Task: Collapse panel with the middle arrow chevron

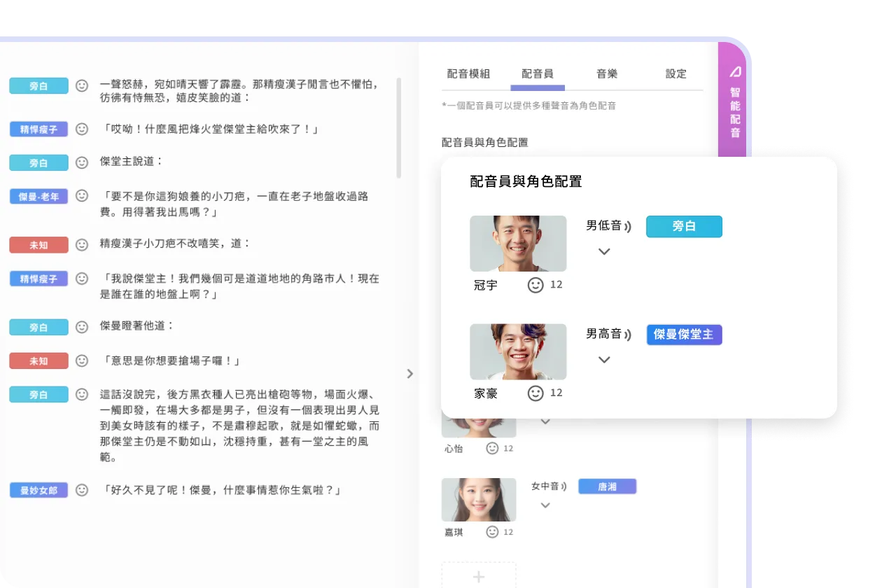Action: (x=410, y=374)
